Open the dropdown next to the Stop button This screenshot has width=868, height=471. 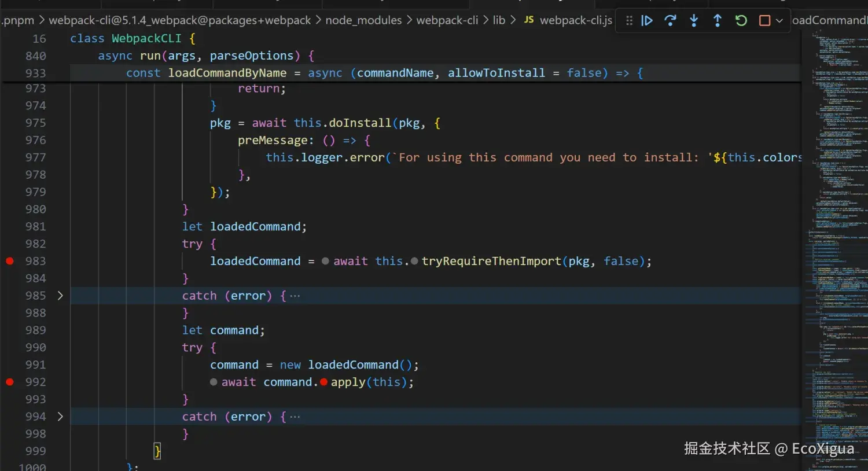779,21
